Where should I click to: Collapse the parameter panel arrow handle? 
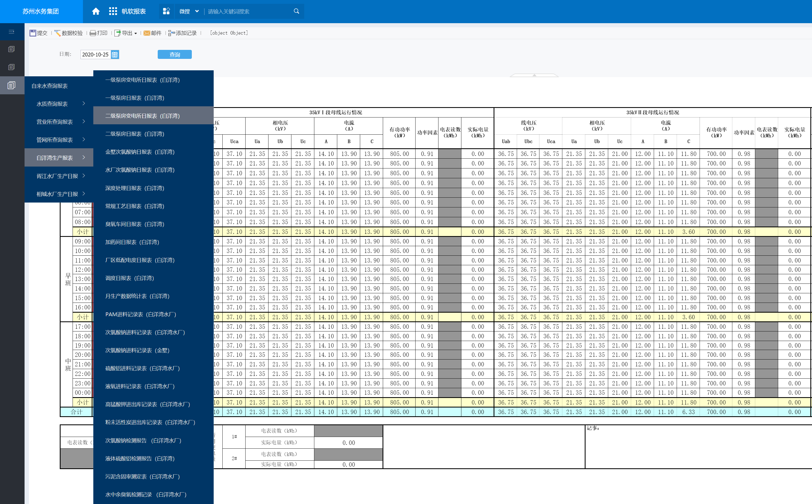tap(534, 75)
